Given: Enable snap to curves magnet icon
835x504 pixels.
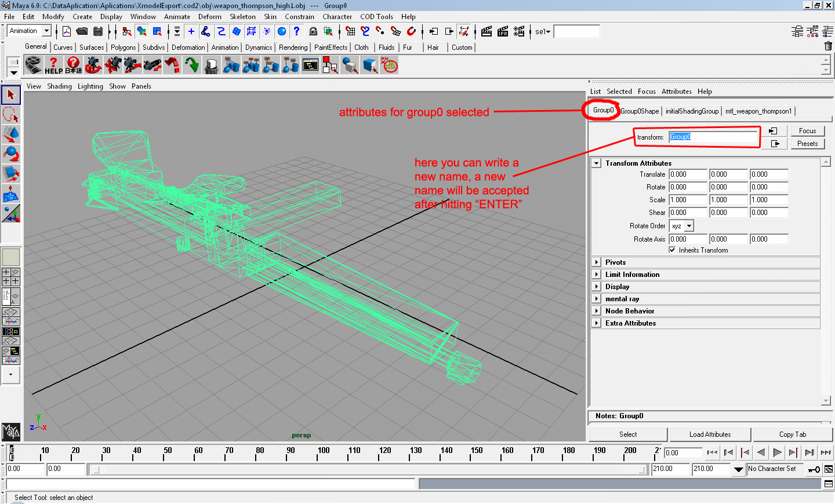Looking at the screenshot, I should pos(365,31).
